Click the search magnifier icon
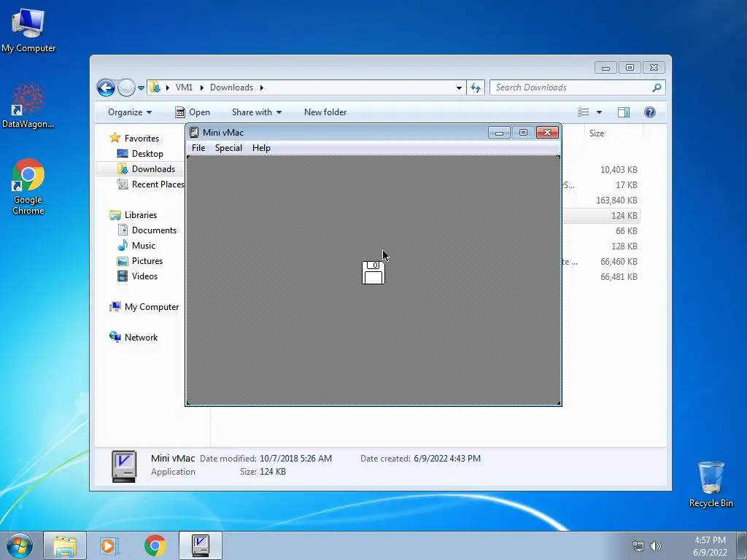The image size is (747, 560). (x=657, y=87)
